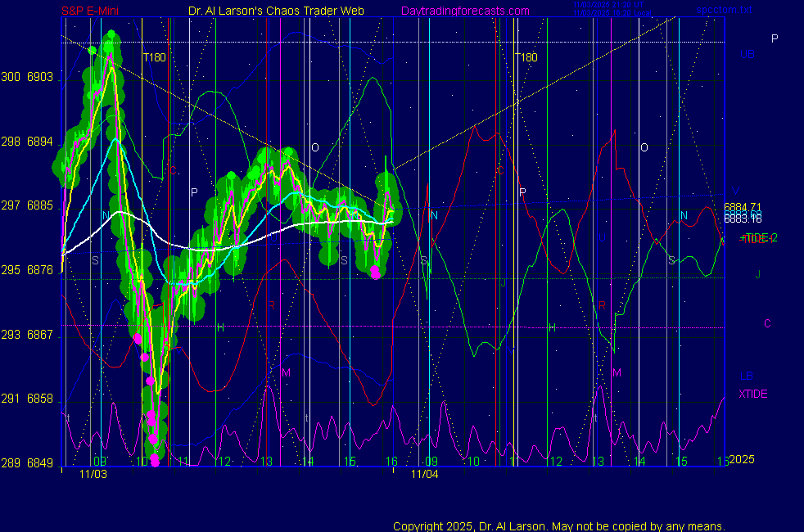The image size is (804, 532).
Task: Select the +TIDE-2 legend label
Action: [757, 238]
